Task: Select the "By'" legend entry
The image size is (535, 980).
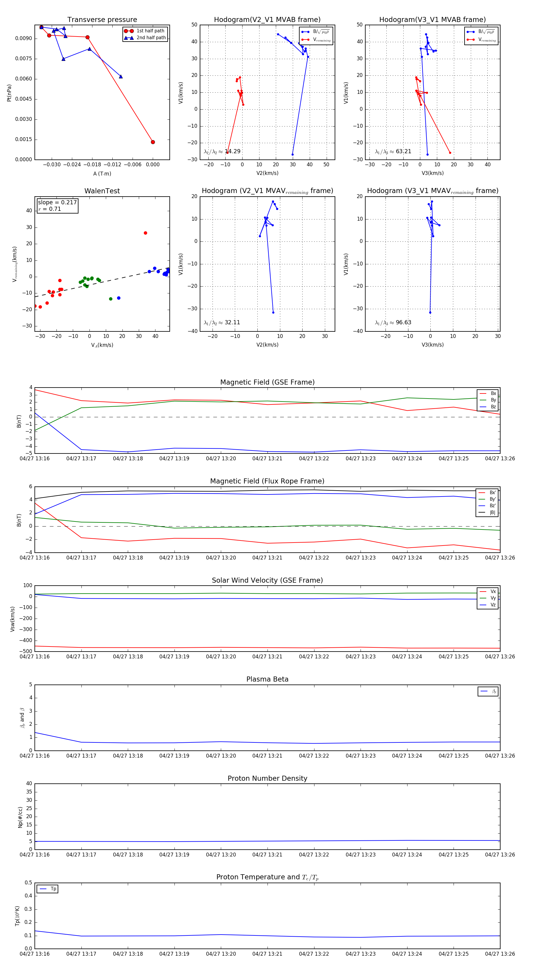Action: pos(487,499)
